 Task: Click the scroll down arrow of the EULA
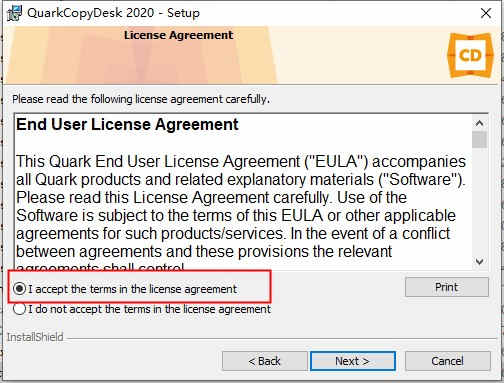tap(479, 261)
